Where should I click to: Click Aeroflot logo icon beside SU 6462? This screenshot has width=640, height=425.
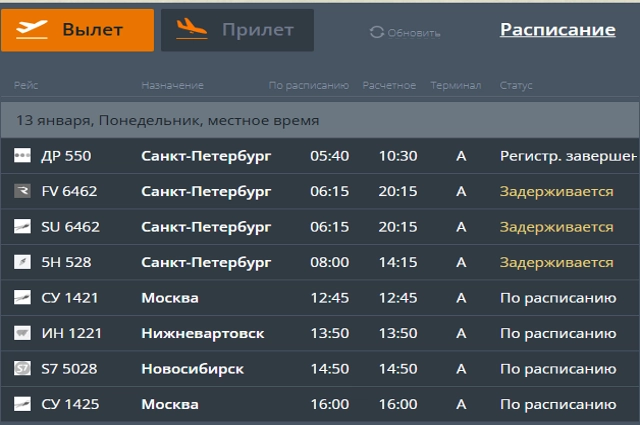click(x=22, y=227)
